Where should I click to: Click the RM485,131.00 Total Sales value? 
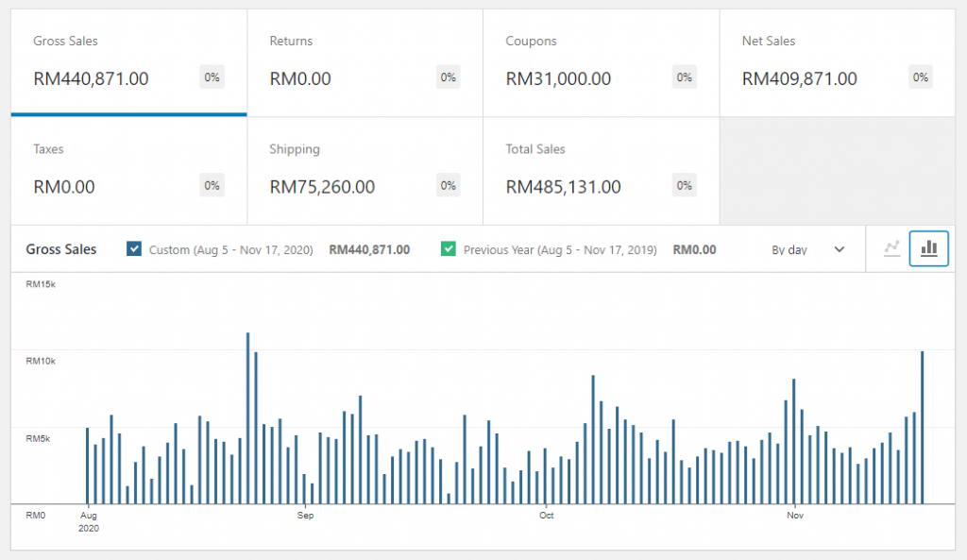coord(563,187)
